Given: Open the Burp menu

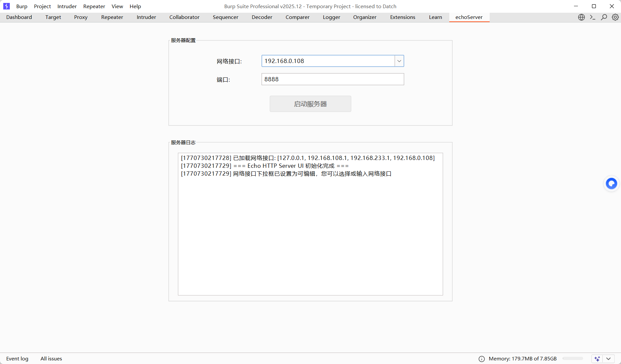Looking at the screenshot, I should [22, 6].
